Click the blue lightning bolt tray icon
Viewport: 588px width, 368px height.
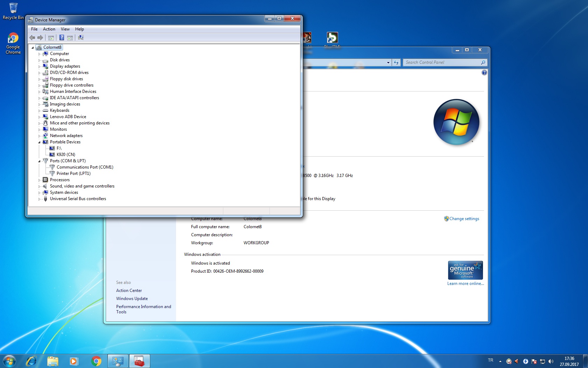click(x=526, y=361)
